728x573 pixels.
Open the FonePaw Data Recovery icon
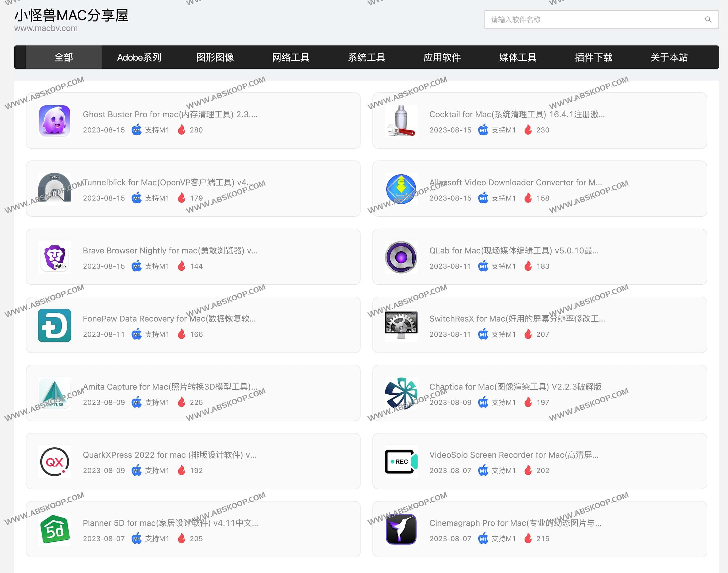click(54, 325)
